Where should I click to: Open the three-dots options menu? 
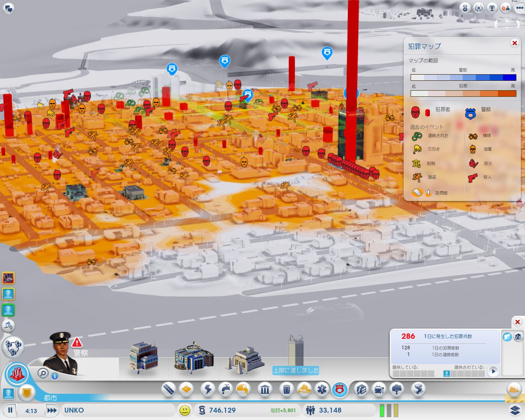(x=519, y=8)
